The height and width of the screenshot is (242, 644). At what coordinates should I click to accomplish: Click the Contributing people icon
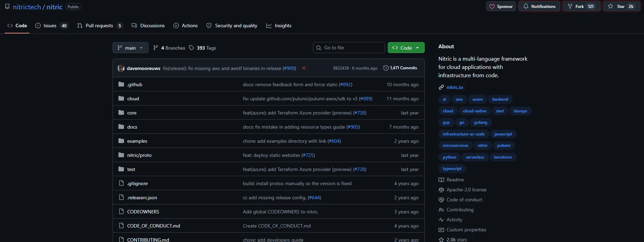tap(441, 210)
